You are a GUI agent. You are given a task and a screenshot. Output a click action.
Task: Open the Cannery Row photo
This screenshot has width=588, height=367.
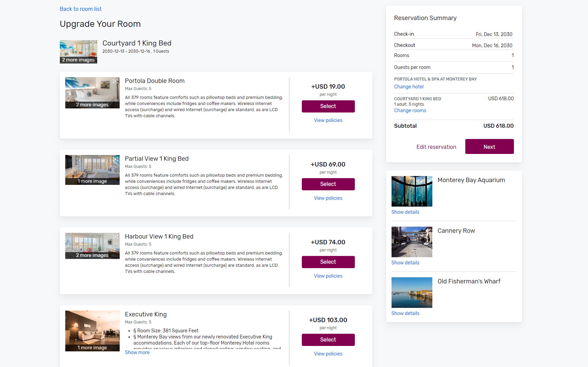coord(412,242)
